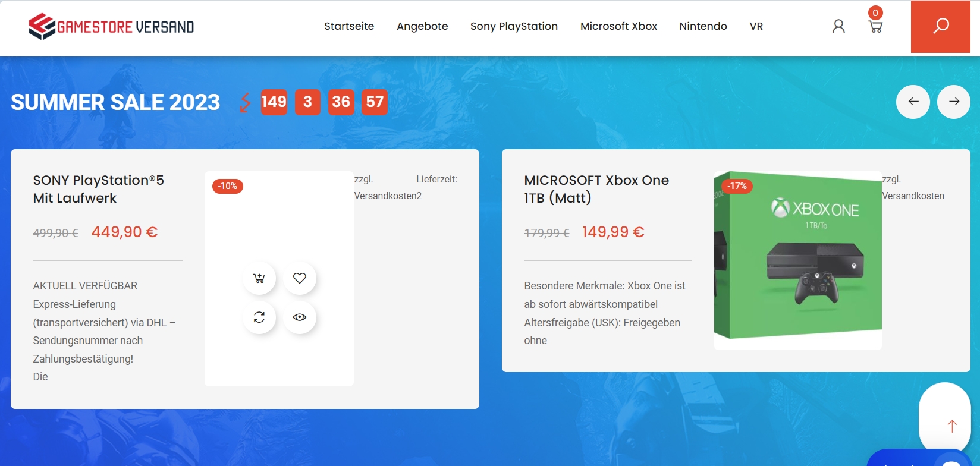Screen dimensions: 980x466
Task: Click the crossed-out 179,99 € price
Action: click(x=546, y=233)
